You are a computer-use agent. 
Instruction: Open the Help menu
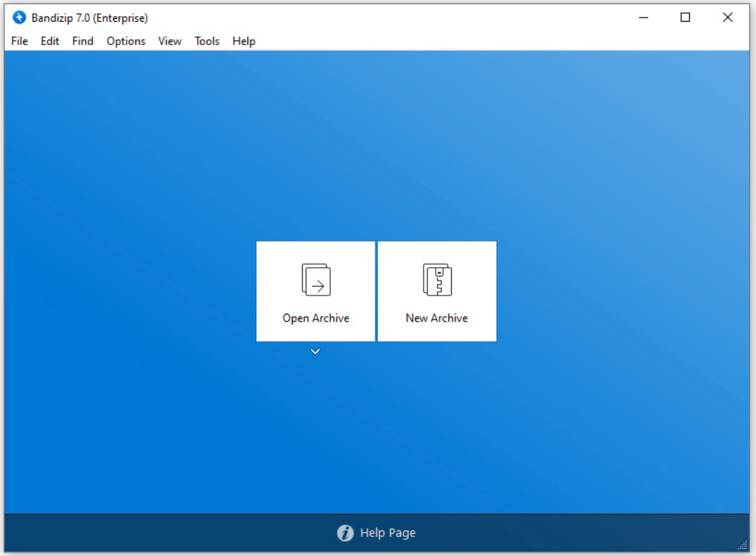tap(244, 41)
